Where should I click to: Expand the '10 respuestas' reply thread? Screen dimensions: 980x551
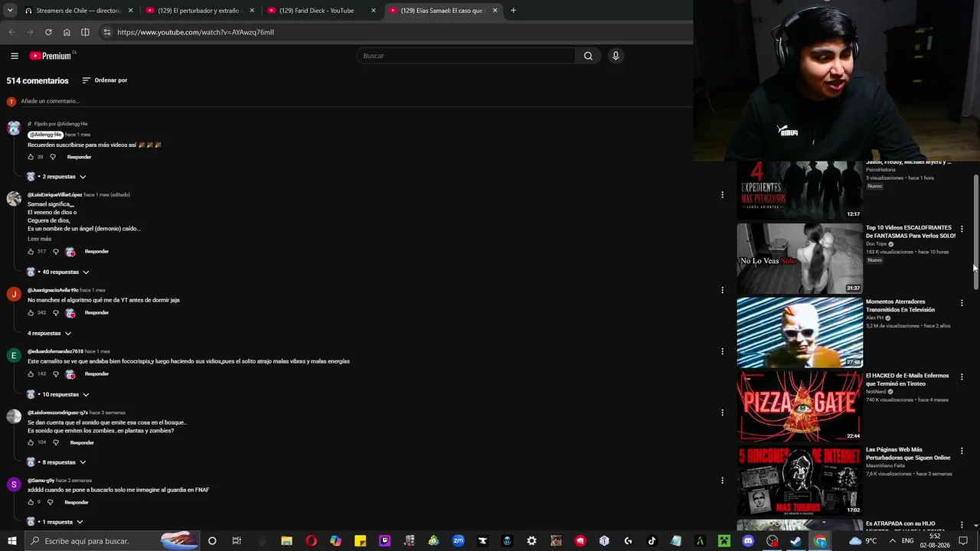click(x=58, y=395)
